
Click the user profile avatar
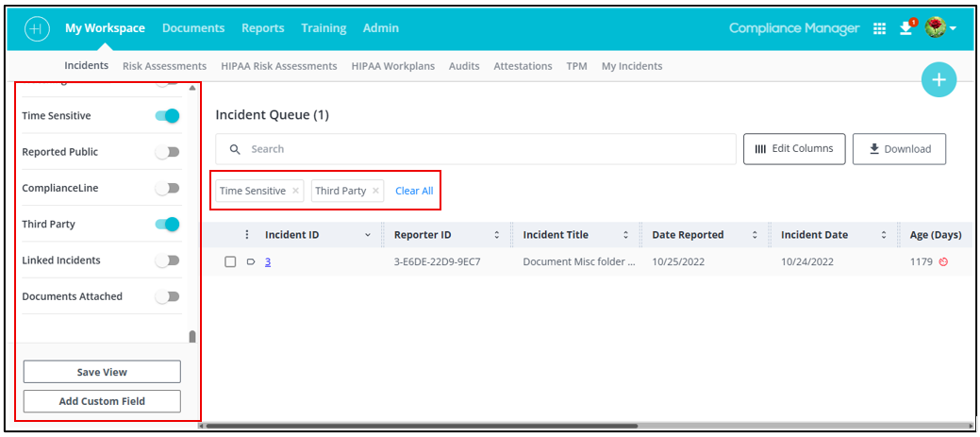(x=936, y=27)
